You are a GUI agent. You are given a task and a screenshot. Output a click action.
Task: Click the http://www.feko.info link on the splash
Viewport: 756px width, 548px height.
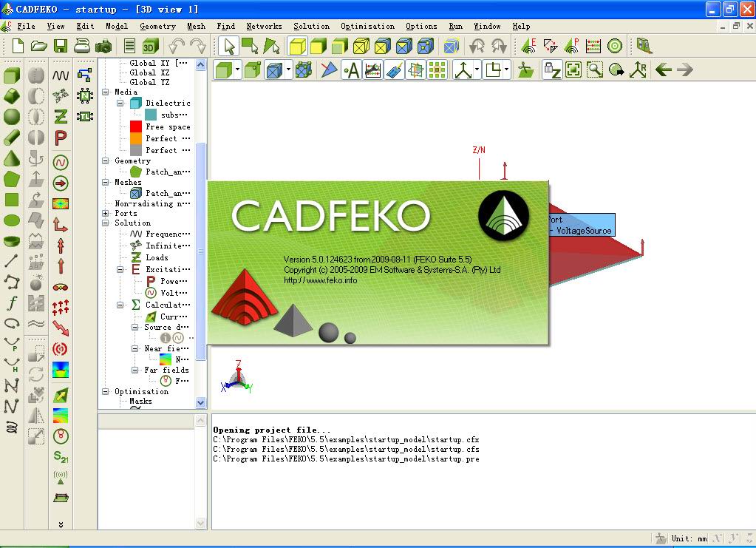pos(321,280)
